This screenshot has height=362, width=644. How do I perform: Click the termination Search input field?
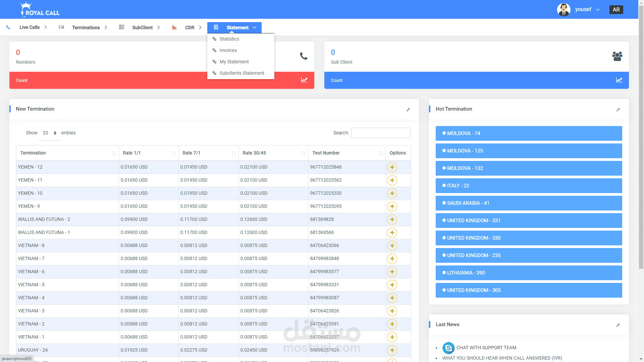[x=380, y=133]
